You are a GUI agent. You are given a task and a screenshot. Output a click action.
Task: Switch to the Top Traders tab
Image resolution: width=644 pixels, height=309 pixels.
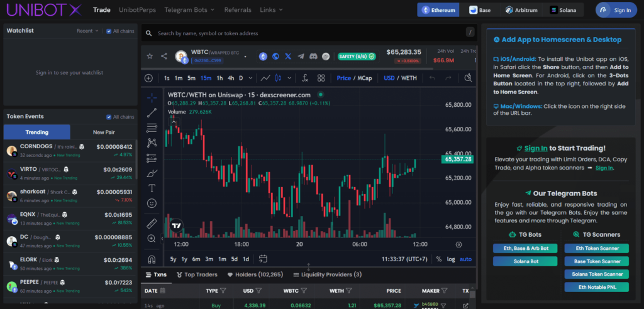coord(197,274)
